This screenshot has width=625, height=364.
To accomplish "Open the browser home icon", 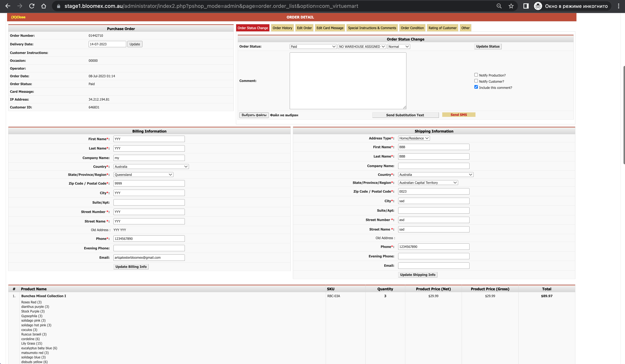I will tap(44, 6).
